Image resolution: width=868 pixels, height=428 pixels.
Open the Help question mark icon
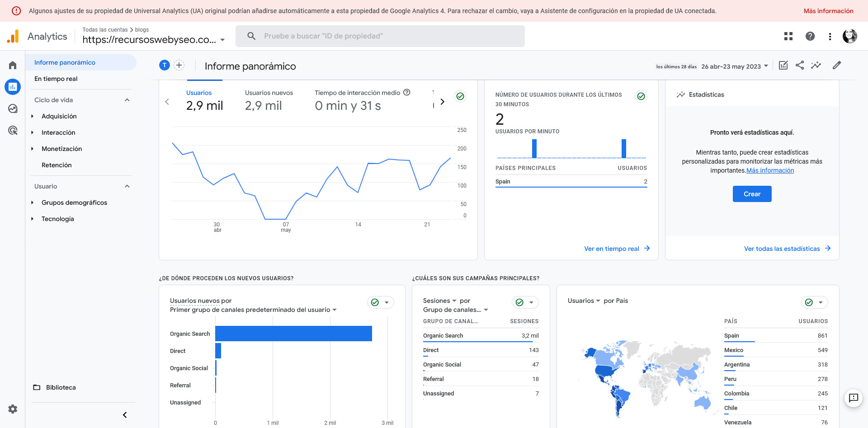[x=810, y=36]
